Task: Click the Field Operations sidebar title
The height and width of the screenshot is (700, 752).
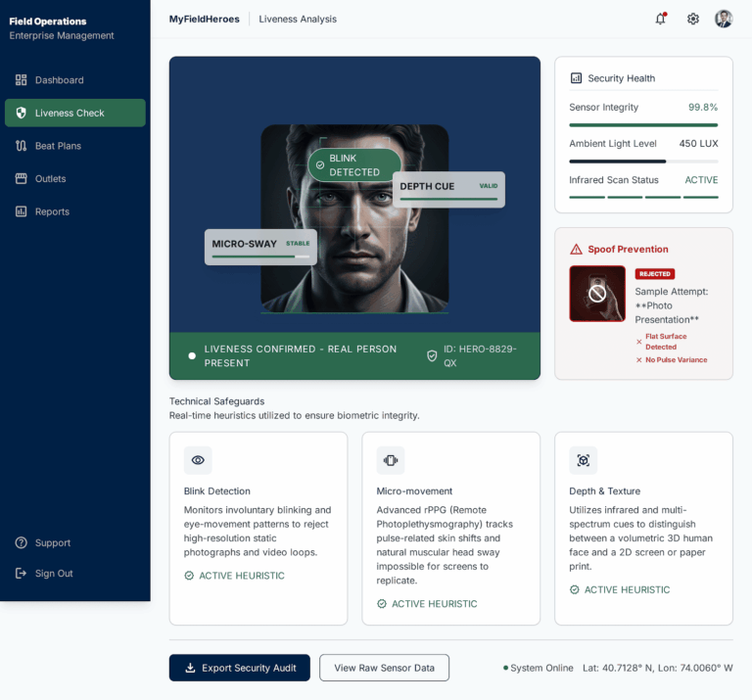Action: coord(47,22)
